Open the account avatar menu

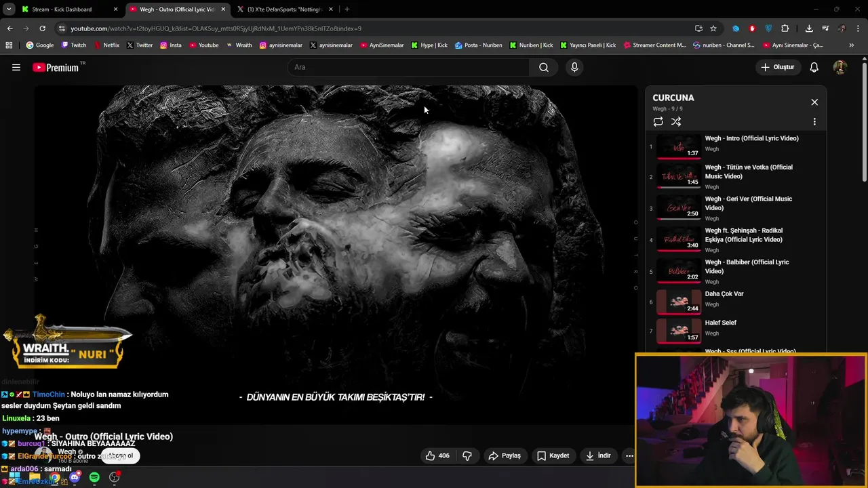pos(840,67)
